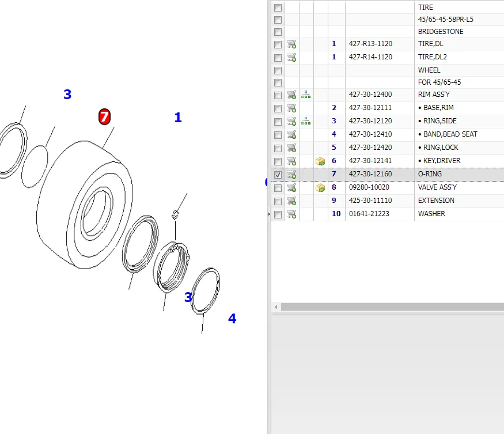Add O-RING 427-30-12160 to cart
This screenshot has width=504, height=434.
(x=291, y=175)
